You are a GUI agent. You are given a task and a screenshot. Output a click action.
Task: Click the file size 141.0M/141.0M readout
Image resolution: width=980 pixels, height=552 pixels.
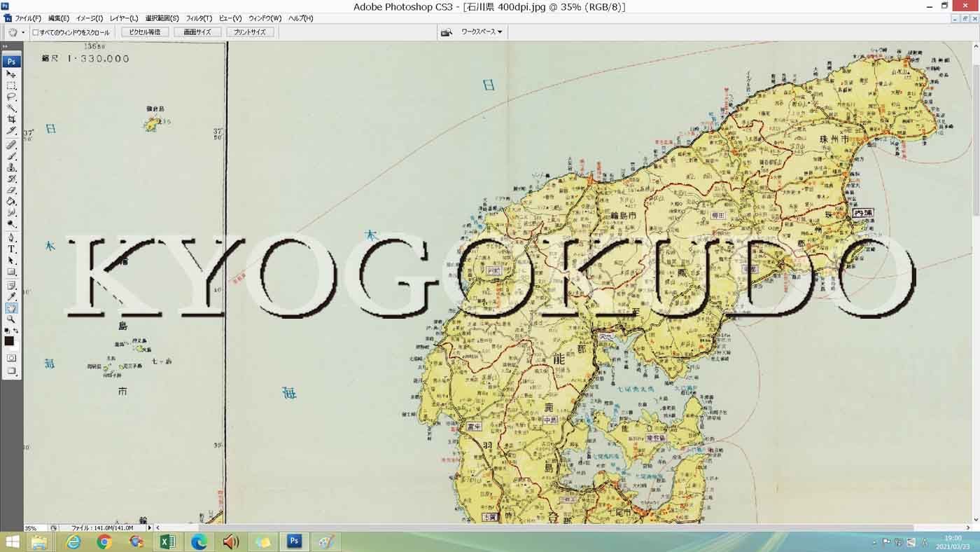pyautogui.click(x=102, y=527)
